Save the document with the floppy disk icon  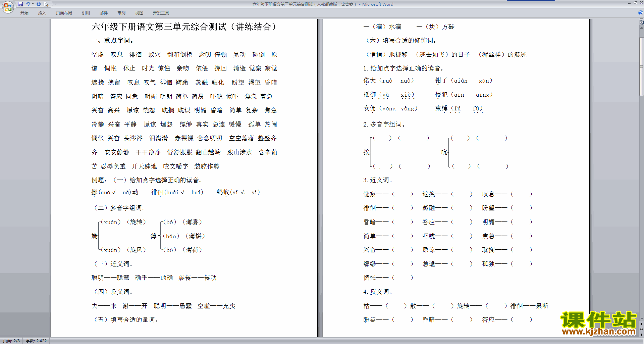20,4
